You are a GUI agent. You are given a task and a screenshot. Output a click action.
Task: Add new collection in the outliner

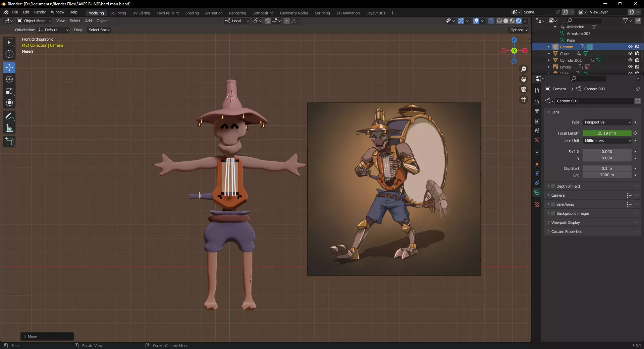(638, 21)
